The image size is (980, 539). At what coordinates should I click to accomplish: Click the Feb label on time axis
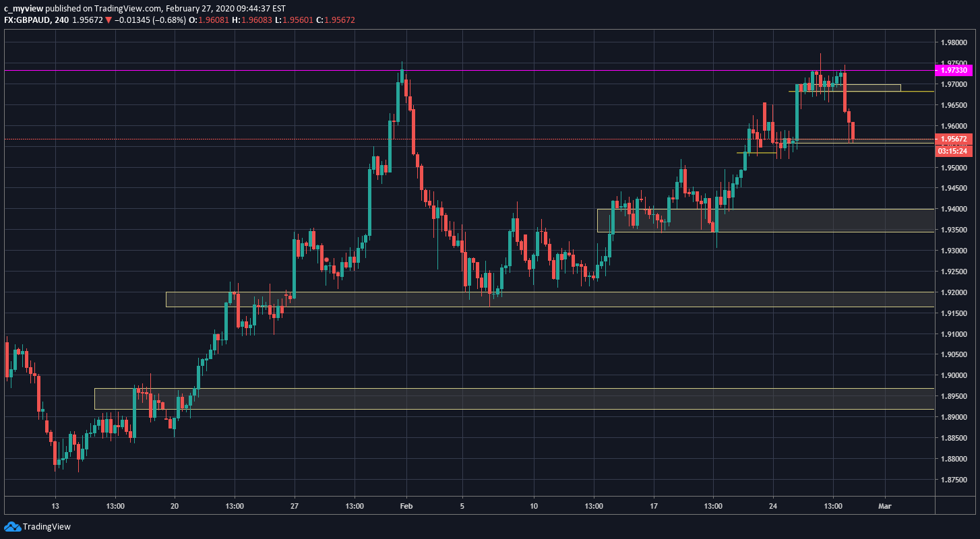click(x=406, y=505)
